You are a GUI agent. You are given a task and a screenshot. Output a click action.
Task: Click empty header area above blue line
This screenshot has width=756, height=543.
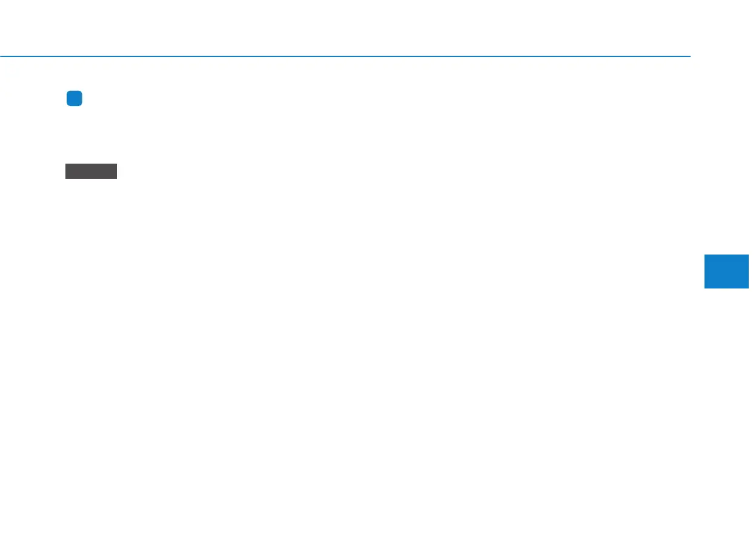(x=345, y=27)
